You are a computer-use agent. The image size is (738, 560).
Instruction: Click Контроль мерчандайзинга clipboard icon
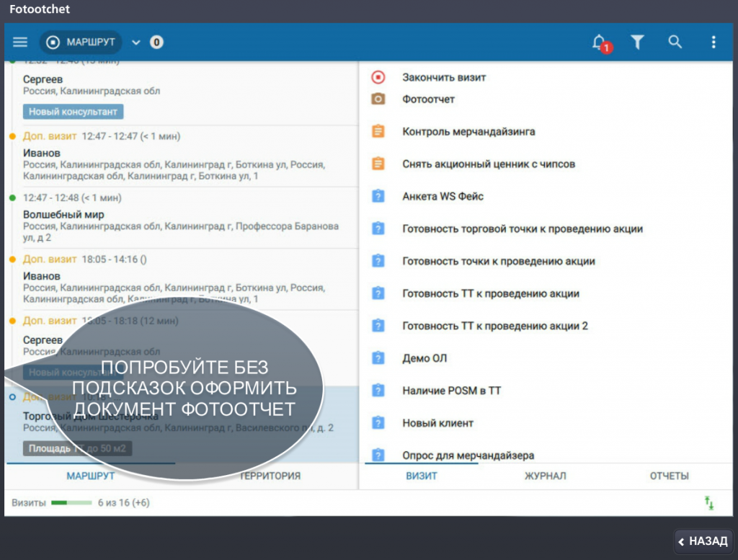(x=378, y=131)
